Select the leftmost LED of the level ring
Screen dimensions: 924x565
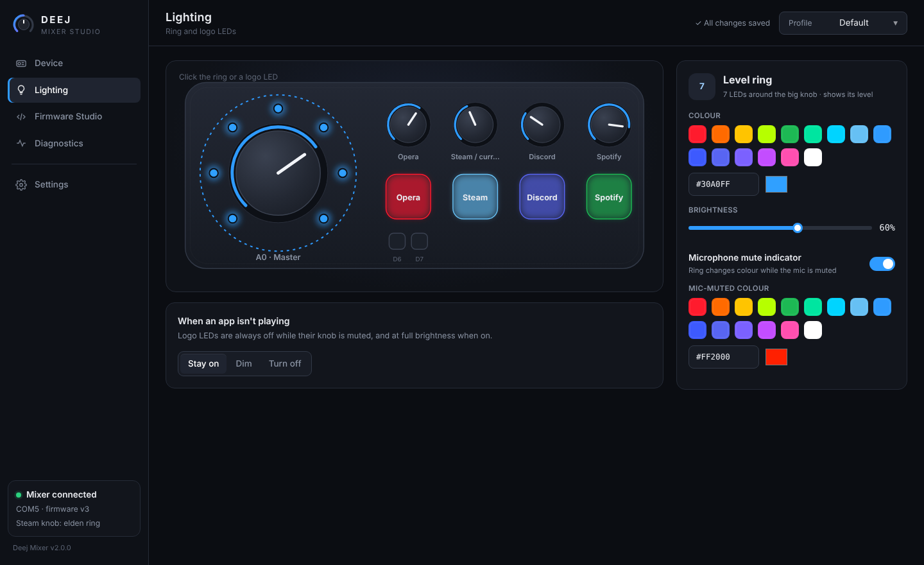214,173
